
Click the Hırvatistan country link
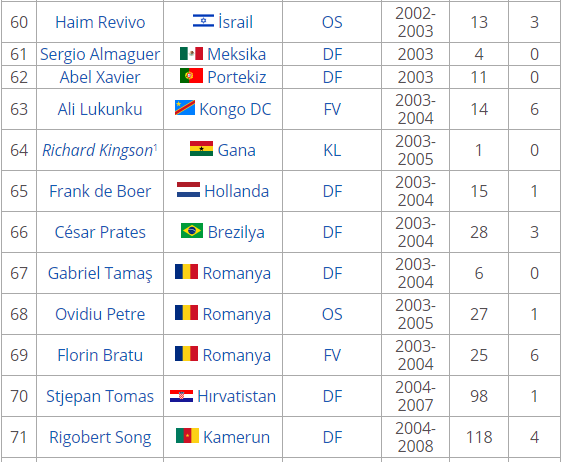pyautogui.click(x=237, y=396)
